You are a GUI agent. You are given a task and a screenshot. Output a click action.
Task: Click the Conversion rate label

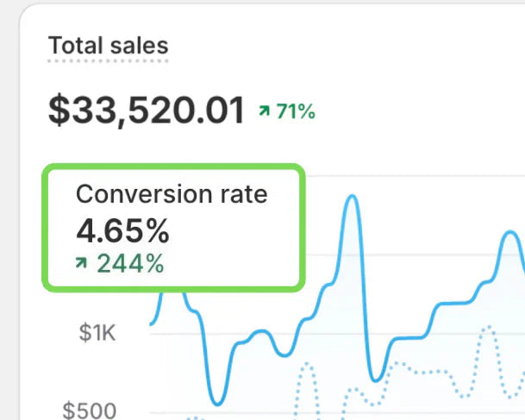(172, 194)
